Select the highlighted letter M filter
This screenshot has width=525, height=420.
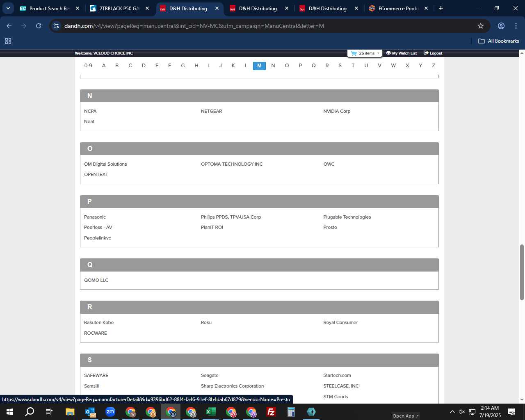[259, 66]
